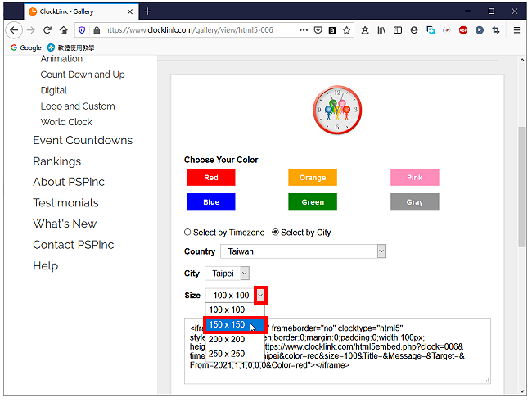Click the scrollbar down arrow

[x=522, y=391]
